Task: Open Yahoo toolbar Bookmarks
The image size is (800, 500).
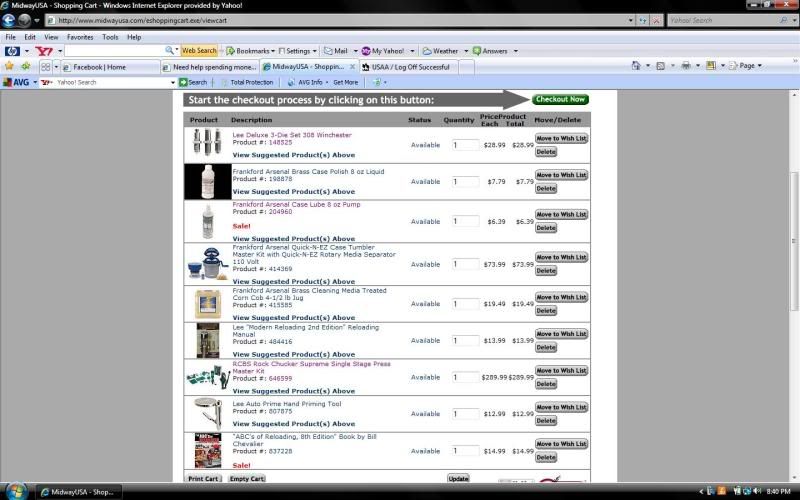Action: (x=248, y=51)
